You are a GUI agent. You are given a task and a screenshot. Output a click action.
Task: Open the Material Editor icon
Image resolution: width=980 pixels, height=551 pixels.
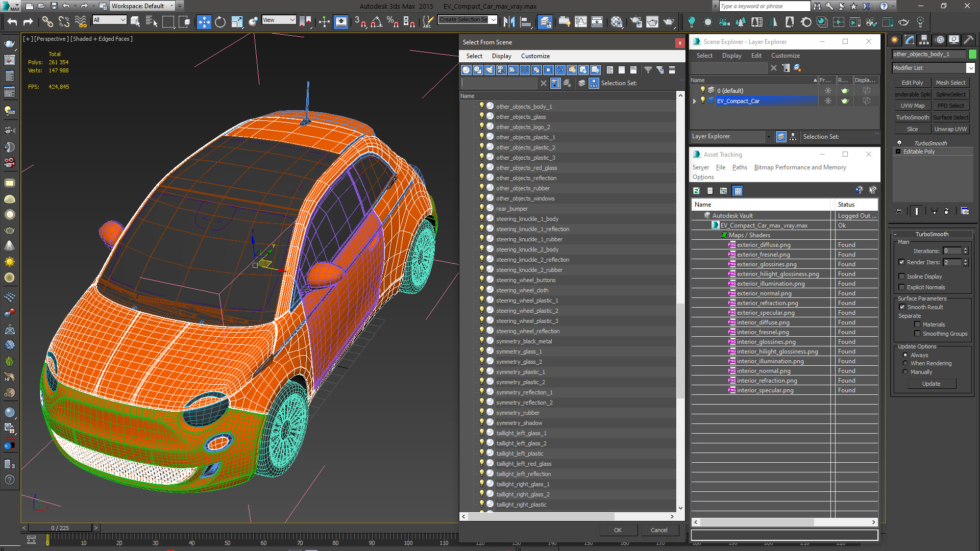tap(617, 21)
